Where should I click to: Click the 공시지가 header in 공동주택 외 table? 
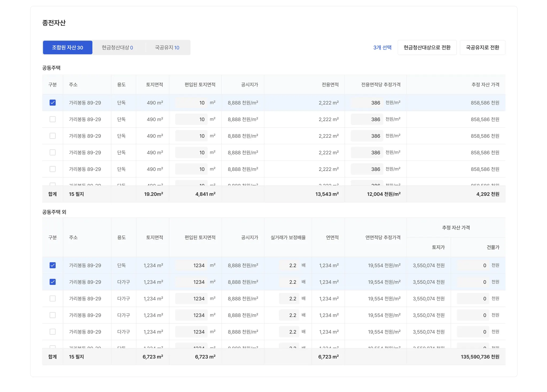[249, 237]
